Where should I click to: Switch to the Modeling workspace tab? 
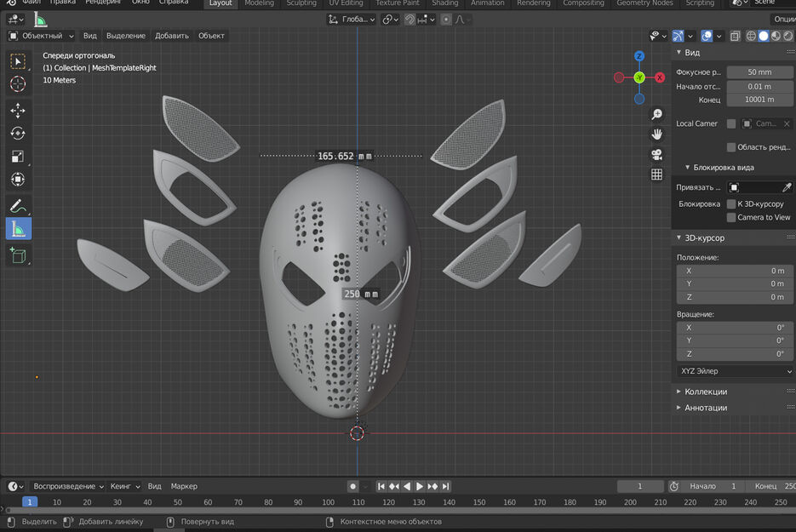pyautogui.click(x=259, y=3)
